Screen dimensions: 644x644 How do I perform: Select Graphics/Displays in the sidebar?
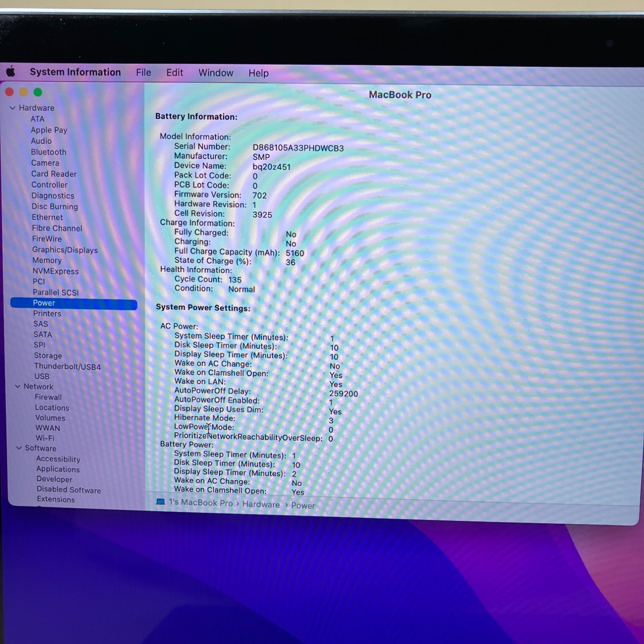[65, 250]
